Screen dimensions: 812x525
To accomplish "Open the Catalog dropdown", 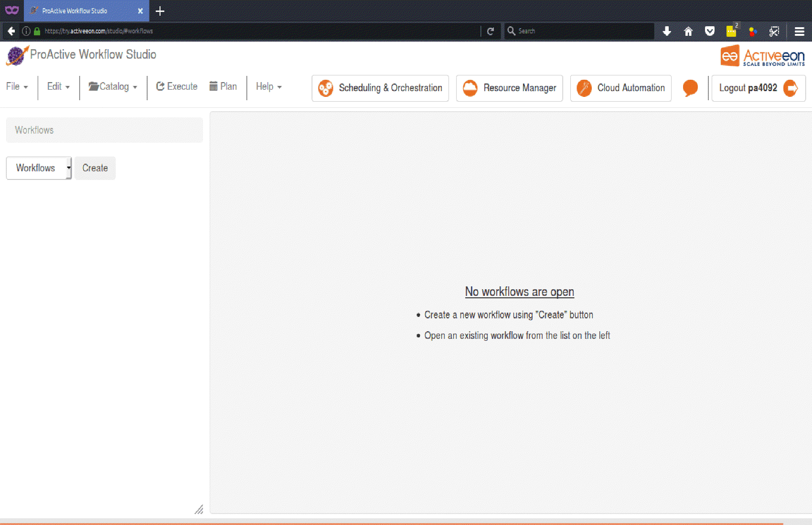I will [113, 86].
